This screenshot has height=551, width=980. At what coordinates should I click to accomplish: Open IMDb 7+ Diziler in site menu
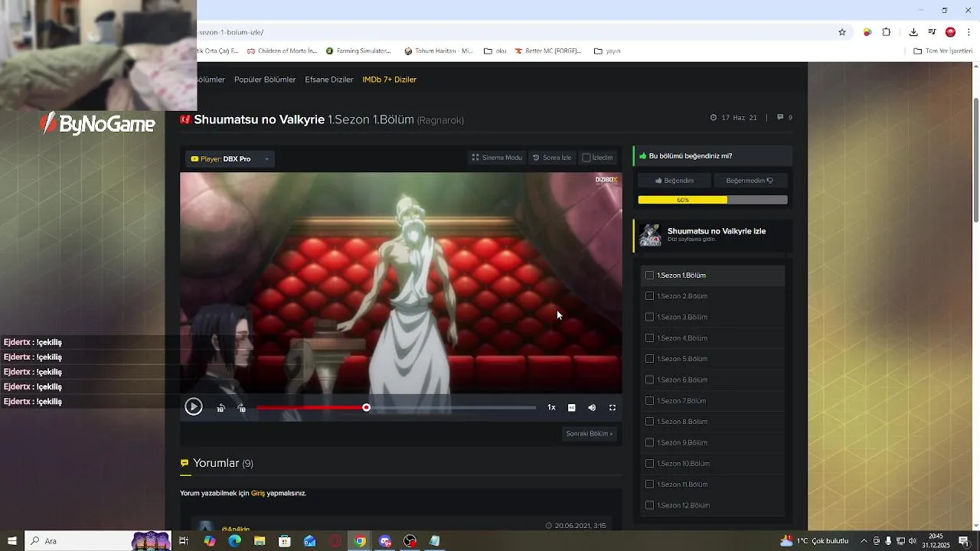(x=390, y=80)
